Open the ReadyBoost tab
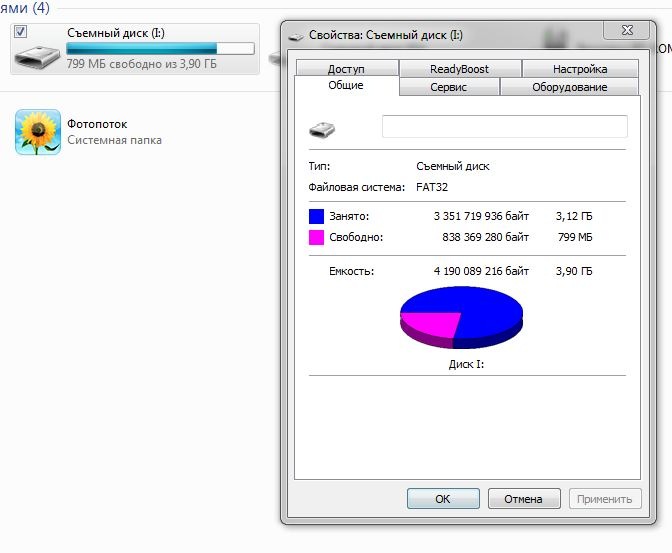 [x=459, y=69]
